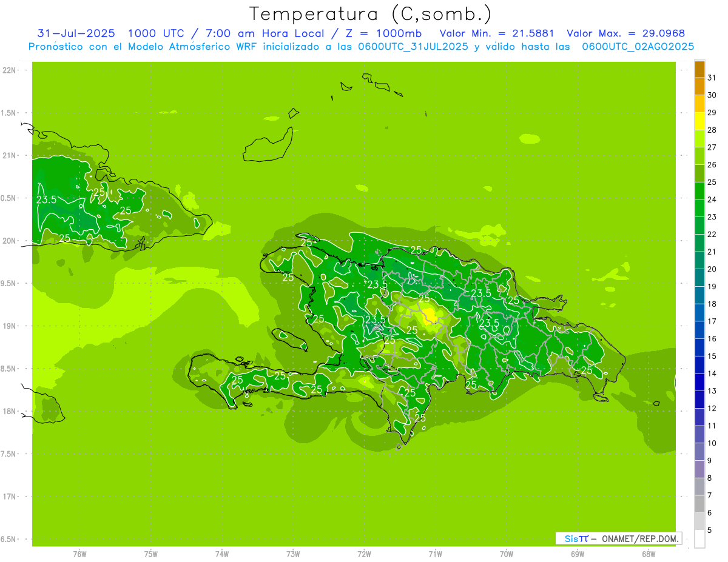Click the longitude axis label "75W"
This screenshot has width=728, height=562.
[x=151, y=554]
